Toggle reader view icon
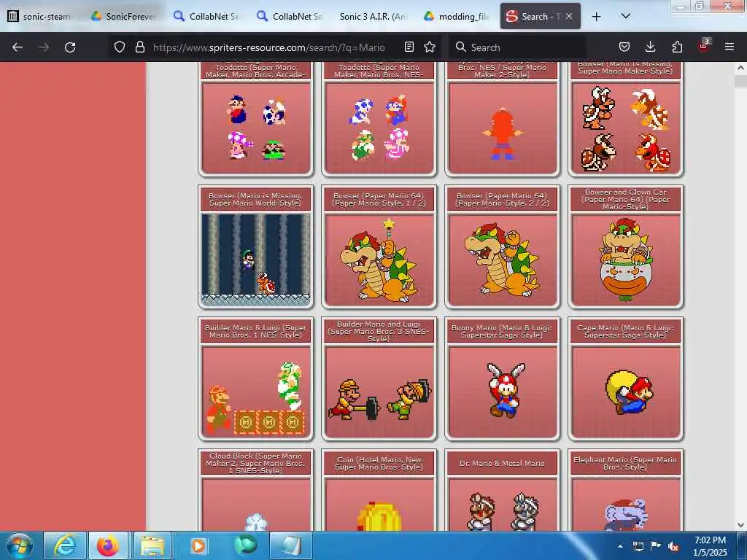 click(x=409, y=47)
